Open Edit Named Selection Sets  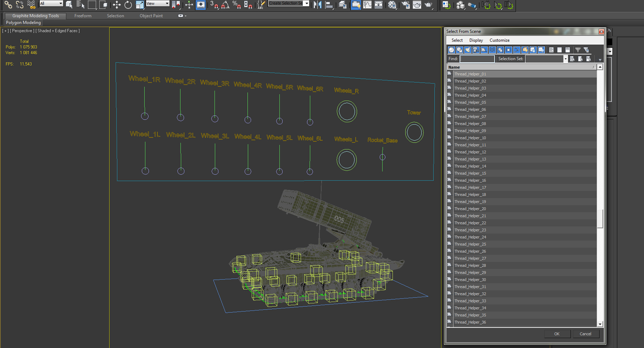click(x=261, y=4)
